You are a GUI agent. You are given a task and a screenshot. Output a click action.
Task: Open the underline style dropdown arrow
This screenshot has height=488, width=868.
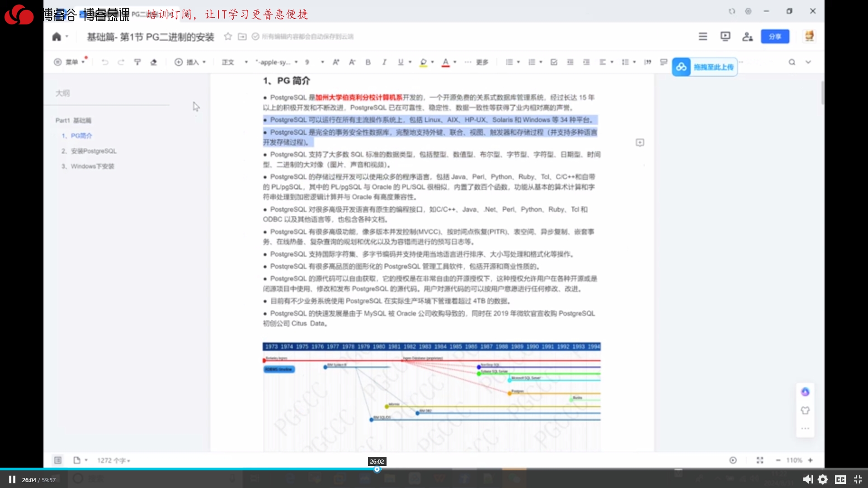pos(410,62)
